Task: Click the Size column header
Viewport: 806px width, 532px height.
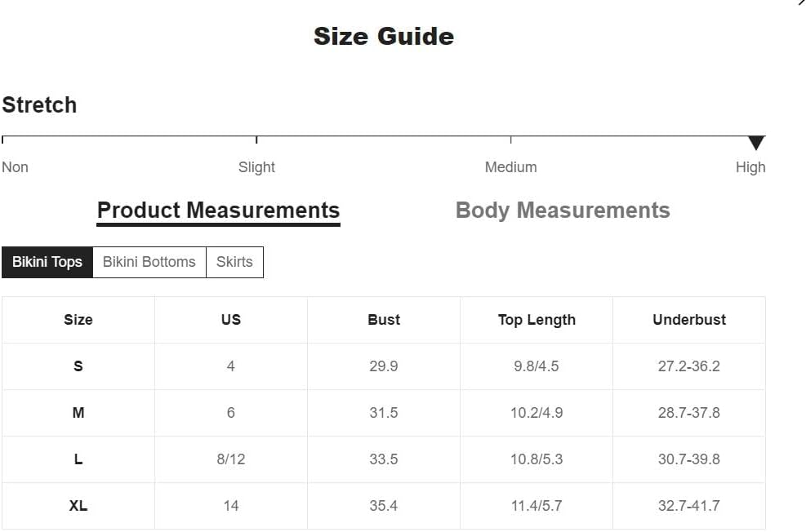Action: [x=78, y=319]
